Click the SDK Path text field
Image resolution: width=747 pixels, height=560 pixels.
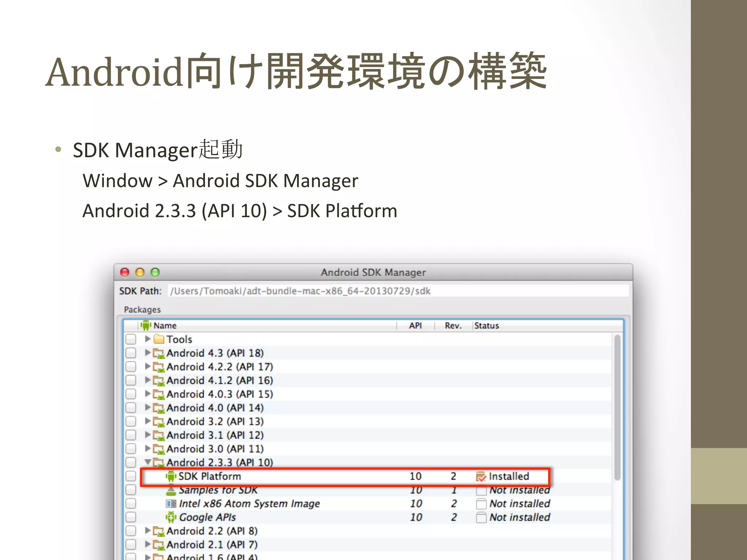pos(398,291)
